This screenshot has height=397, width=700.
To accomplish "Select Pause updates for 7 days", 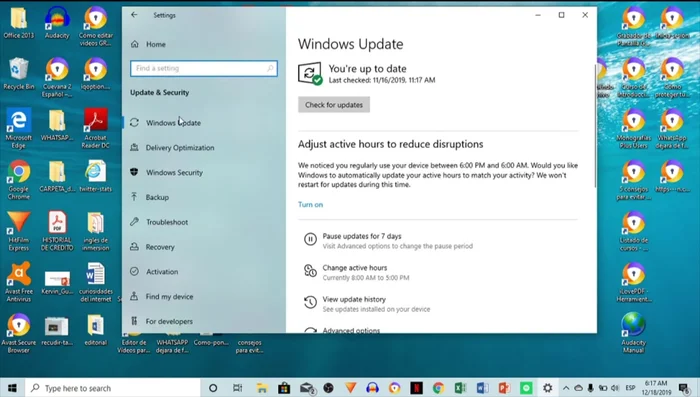I will click(388, 240).
